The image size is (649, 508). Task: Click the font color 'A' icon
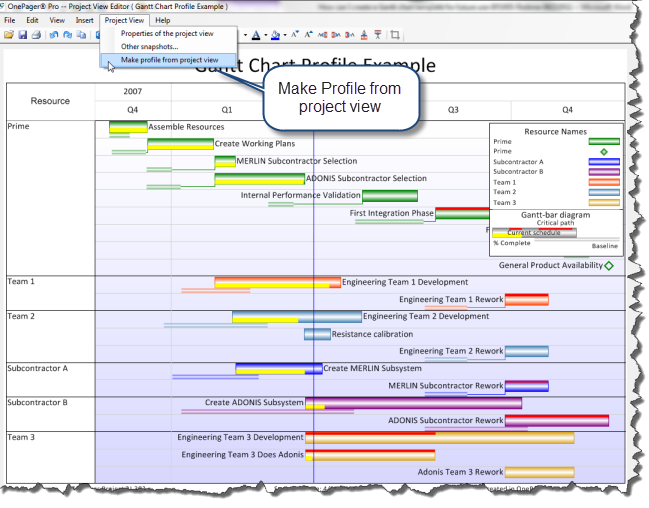coord(254,34)
